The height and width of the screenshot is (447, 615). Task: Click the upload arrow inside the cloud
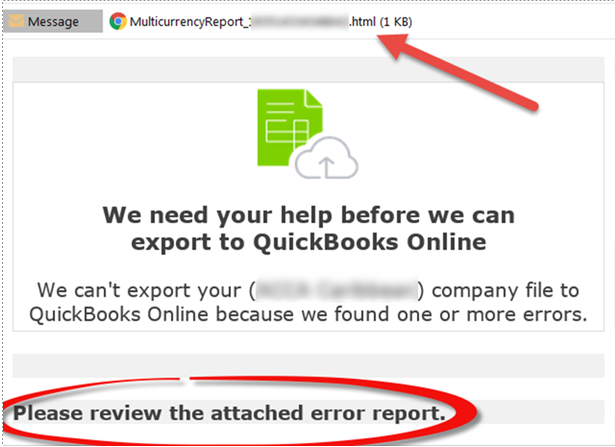pos(326,167)
